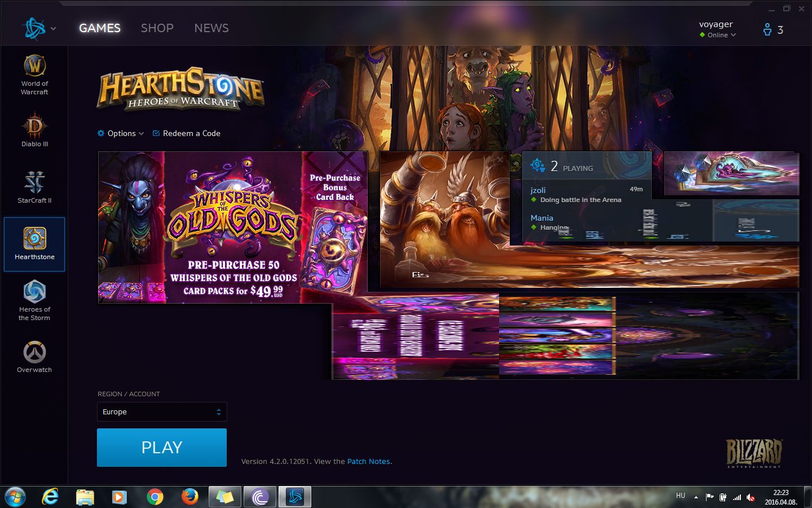Open the Battle.net logo menu
This screenshot has width=812, height=508.
click(x=34, y=28)
